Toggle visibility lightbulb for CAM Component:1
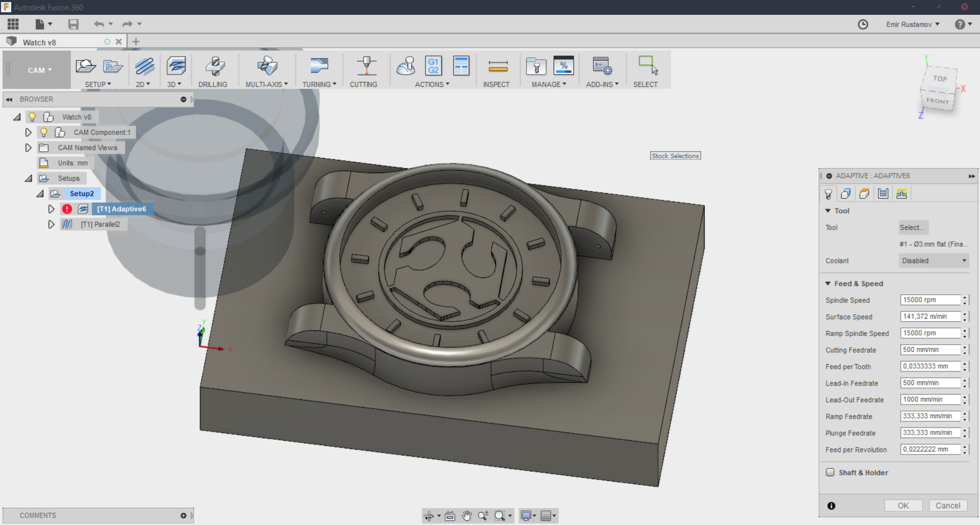 pyautogui.click(x=44, y=132)
